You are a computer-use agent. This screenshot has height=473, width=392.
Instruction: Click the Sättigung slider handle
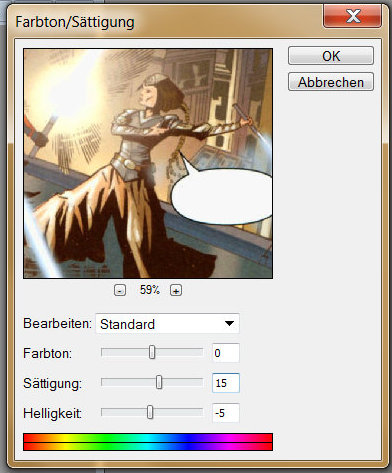[159, 382]
